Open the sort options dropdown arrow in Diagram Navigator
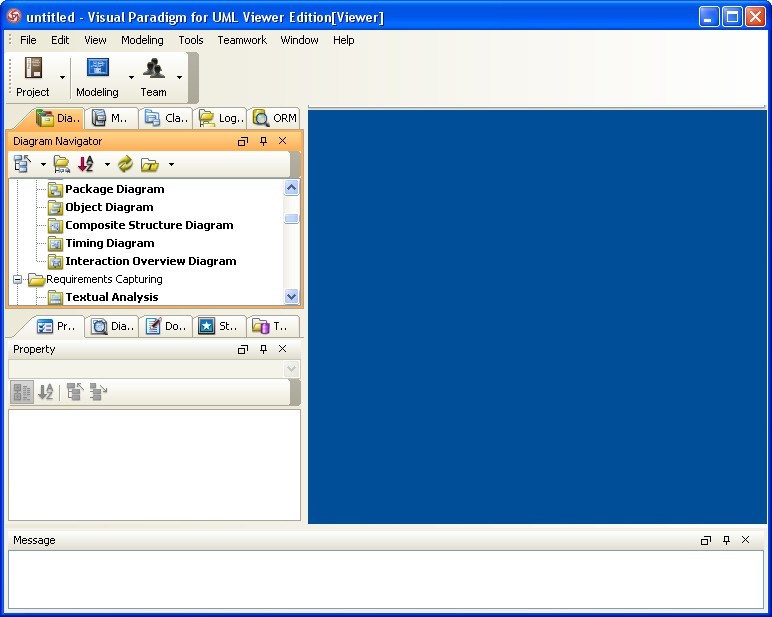This screenshot has width=772, height=617. [x=107, y=164]
